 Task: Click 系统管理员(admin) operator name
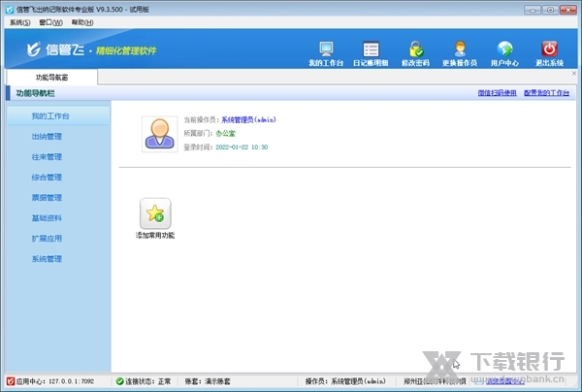(x=248, y=119)
